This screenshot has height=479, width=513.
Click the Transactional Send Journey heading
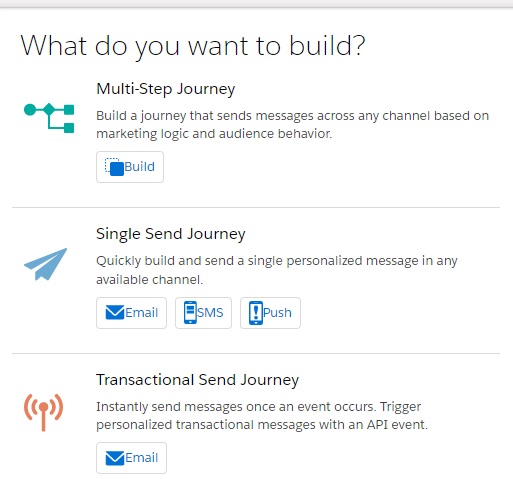[197, 380]
